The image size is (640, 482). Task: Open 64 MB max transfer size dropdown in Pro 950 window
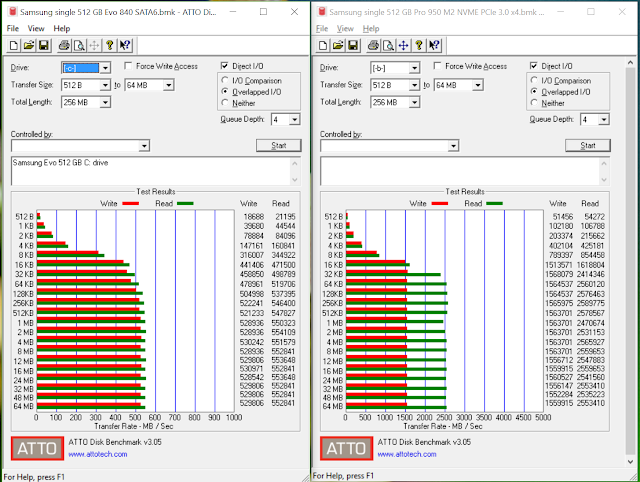[x=478, y=85]
